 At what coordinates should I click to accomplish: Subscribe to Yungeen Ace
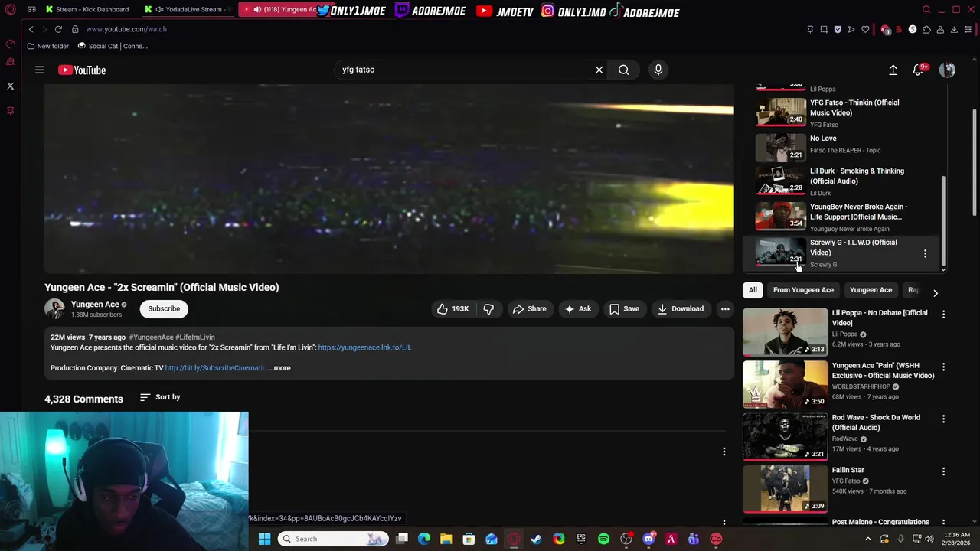[164, 308]
